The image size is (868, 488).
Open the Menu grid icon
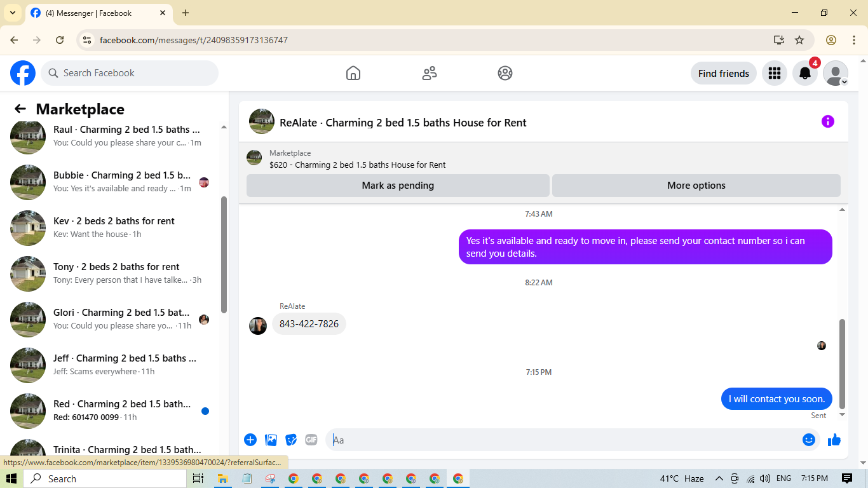(x=774, y=73)
